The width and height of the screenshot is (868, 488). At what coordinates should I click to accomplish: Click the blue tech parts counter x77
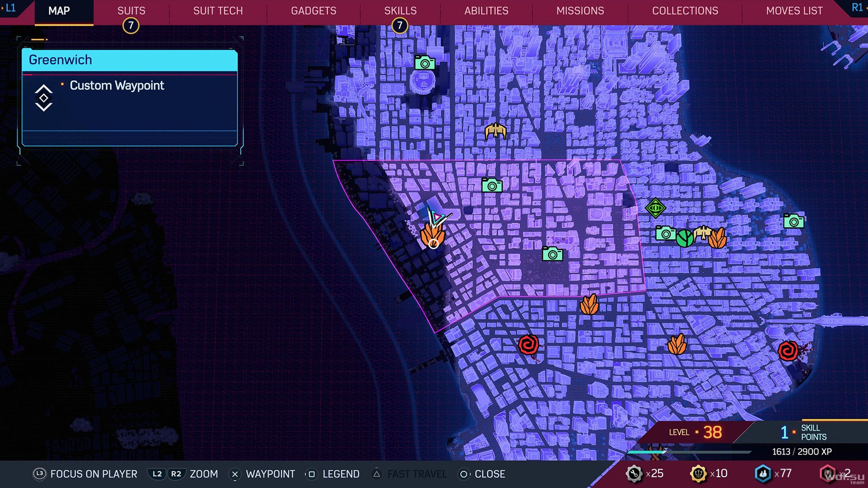[773, 474]
